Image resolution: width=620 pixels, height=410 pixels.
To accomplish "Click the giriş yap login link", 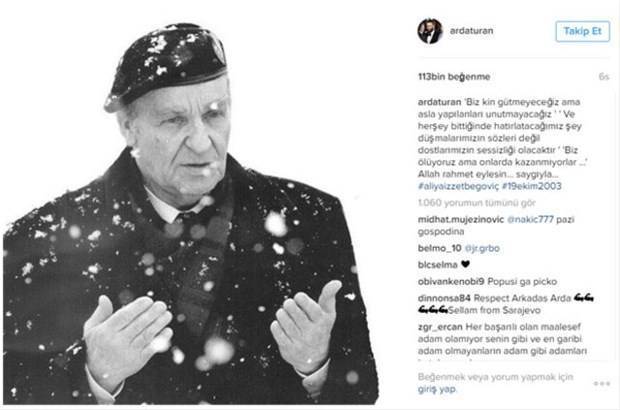I will (x=437, y=389).
